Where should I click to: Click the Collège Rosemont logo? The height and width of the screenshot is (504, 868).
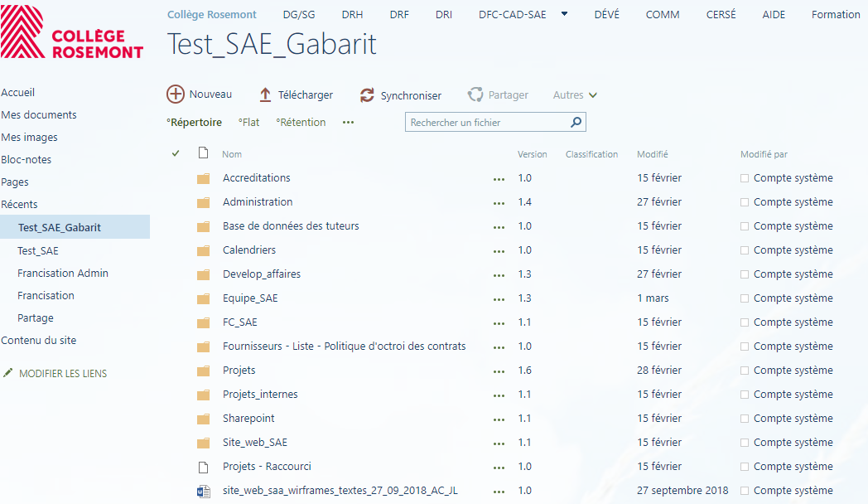72,31
